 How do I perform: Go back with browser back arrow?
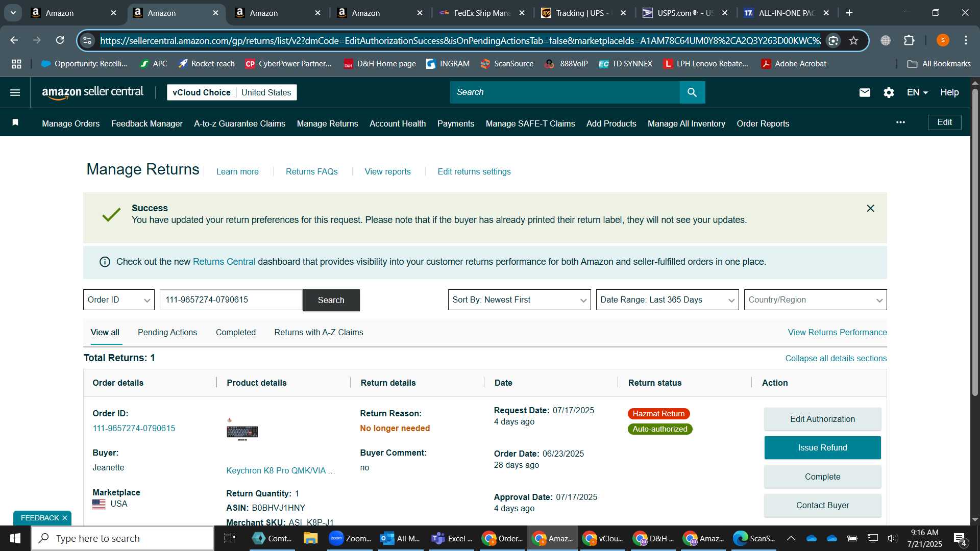pyautogui.click(x=14, y=40)
